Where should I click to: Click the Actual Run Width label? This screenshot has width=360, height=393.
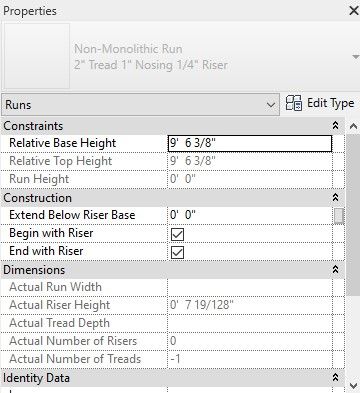point(55,287)
